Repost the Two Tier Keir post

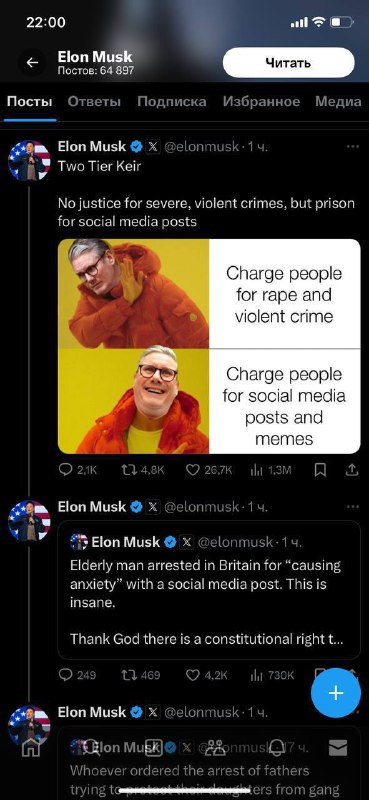pos(128,469)
